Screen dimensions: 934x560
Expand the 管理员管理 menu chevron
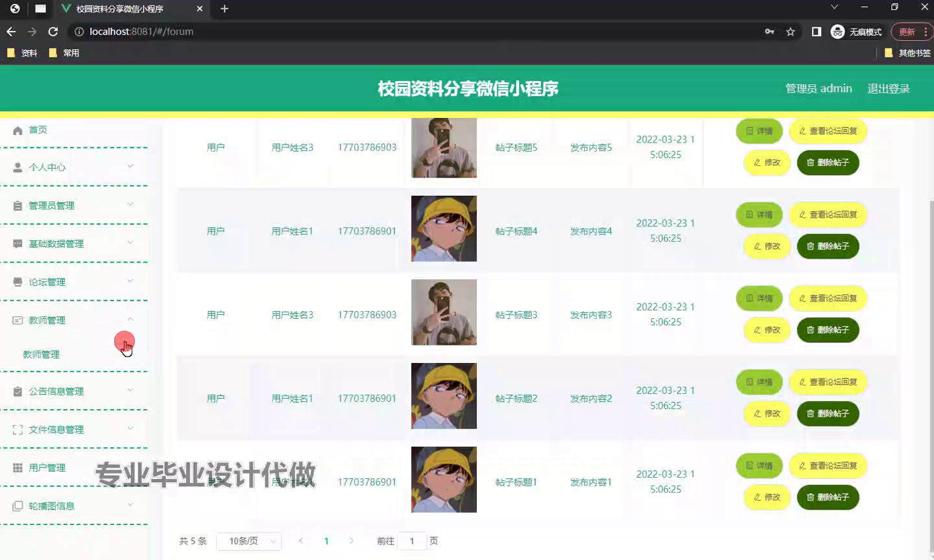tap(130, 204)
